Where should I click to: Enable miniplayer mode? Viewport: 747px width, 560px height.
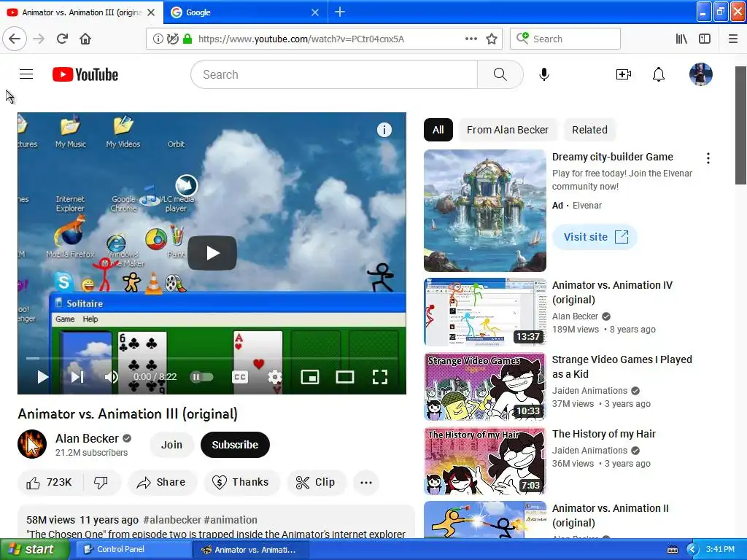309,377
